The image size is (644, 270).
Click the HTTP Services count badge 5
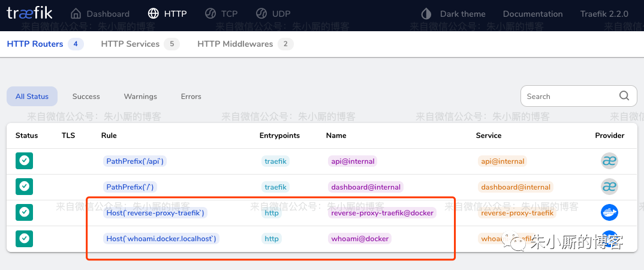171,44
